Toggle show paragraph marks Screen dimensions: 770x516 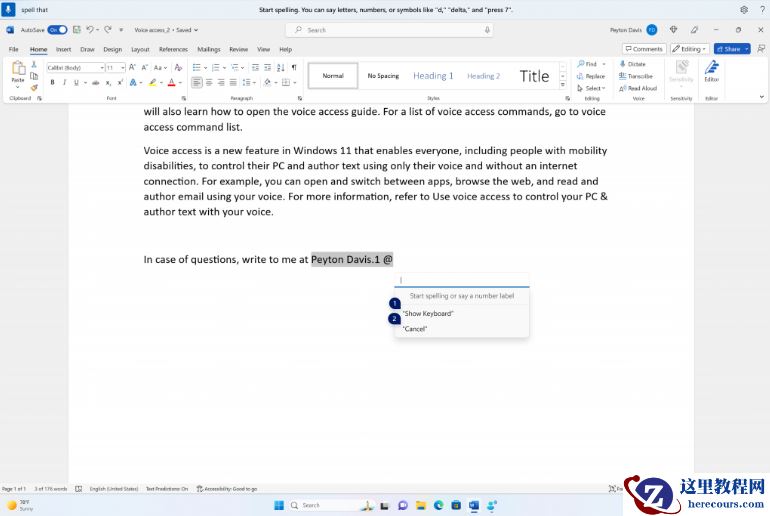click(x=294, y=67)
